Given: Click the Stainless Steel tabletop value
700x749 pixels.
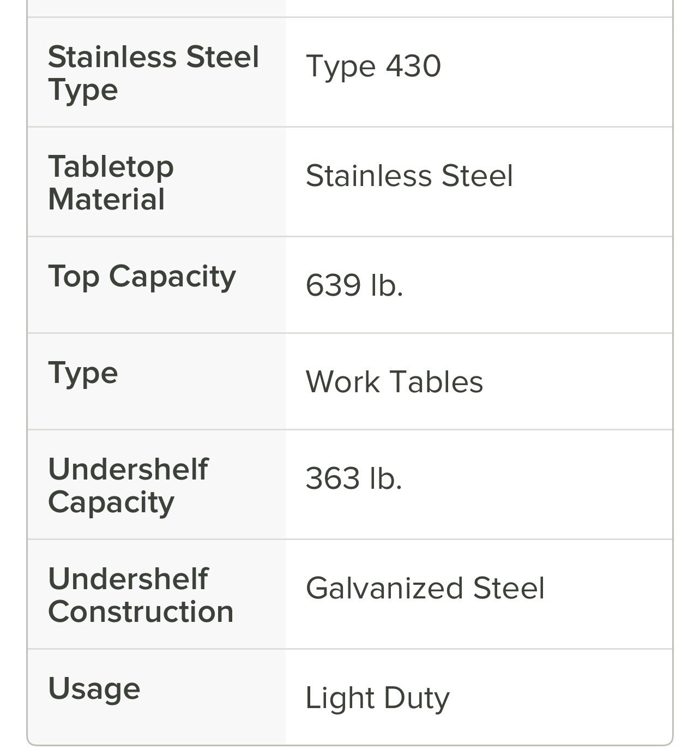Looking at the screenshot, I should [x=409, y=176].
